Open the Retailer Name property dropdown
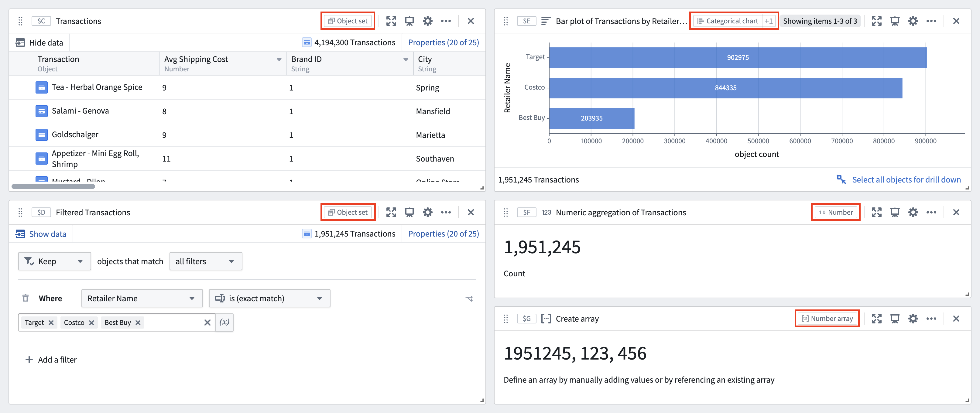The height and width of the screenshot is (413, 980). 142,299
